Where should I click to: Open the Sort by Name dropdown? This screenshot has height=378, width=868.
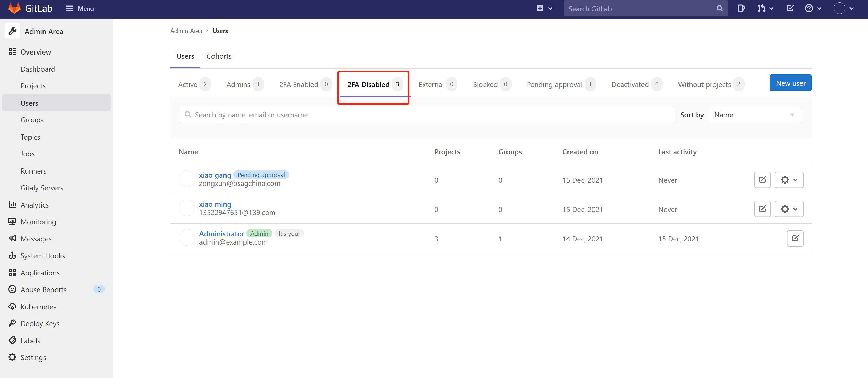pos(755,115)
